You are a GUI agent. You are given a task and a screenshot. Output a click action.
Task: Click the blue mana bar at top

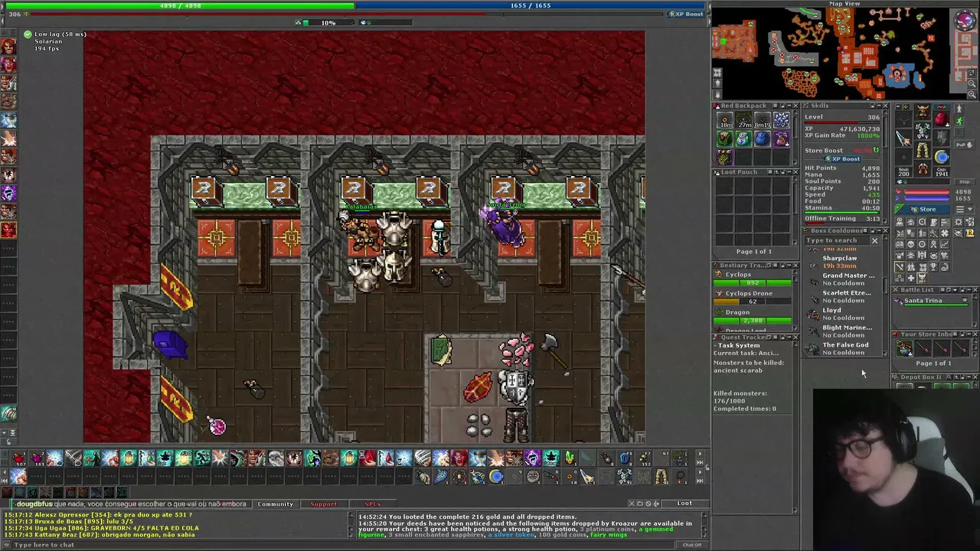coord(531,5)
